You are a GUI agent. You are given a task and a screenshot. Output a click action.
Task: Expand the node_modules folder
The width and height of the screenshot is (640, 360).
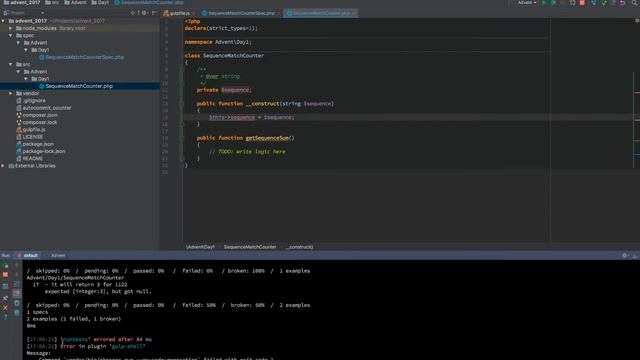pyautogui.click(x=11, y=28)
